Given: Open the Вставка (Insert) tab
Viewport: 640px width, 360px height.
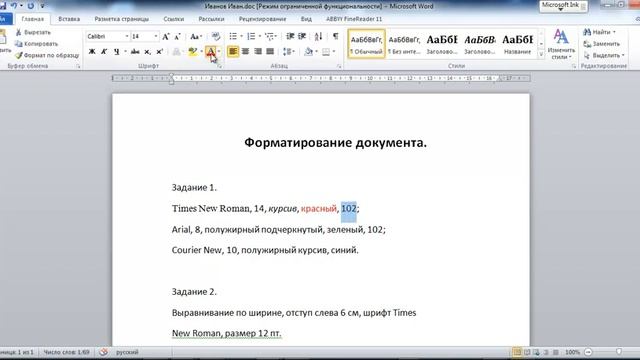Looking at the screenshot, I should pos(69,19).
